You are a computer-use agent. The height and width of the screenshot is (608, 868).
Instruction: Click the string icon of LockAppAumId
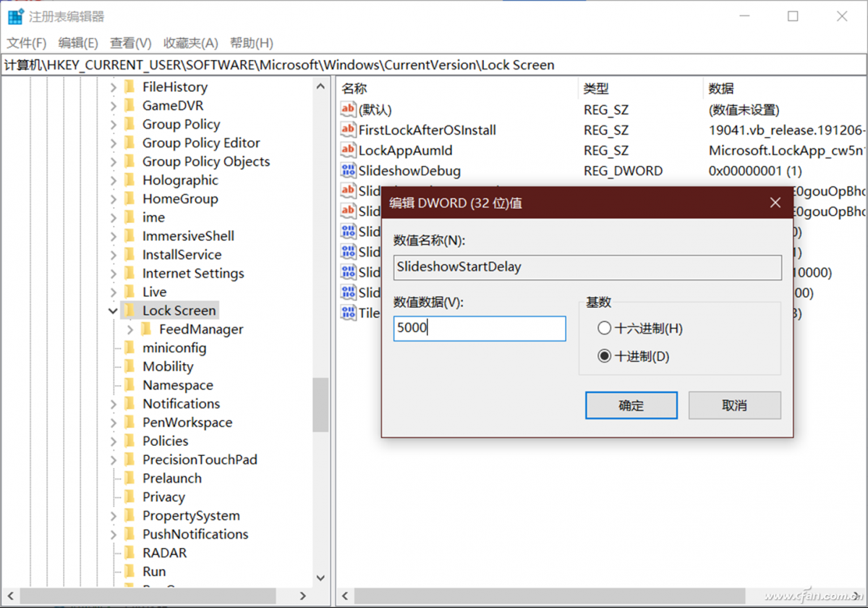point(349,151)
